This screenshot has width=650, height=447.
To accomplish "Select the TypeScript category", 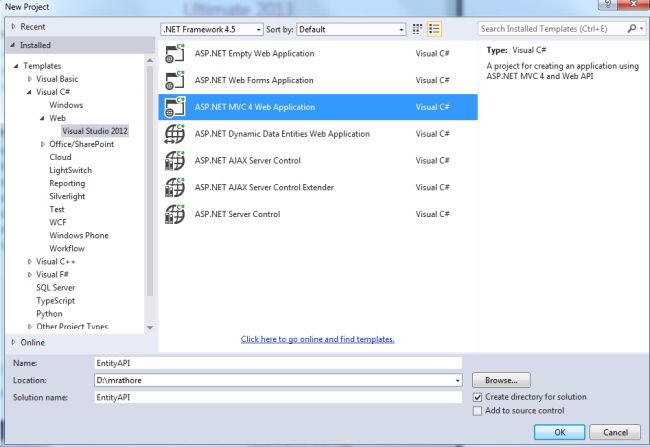I will point(56,301).
